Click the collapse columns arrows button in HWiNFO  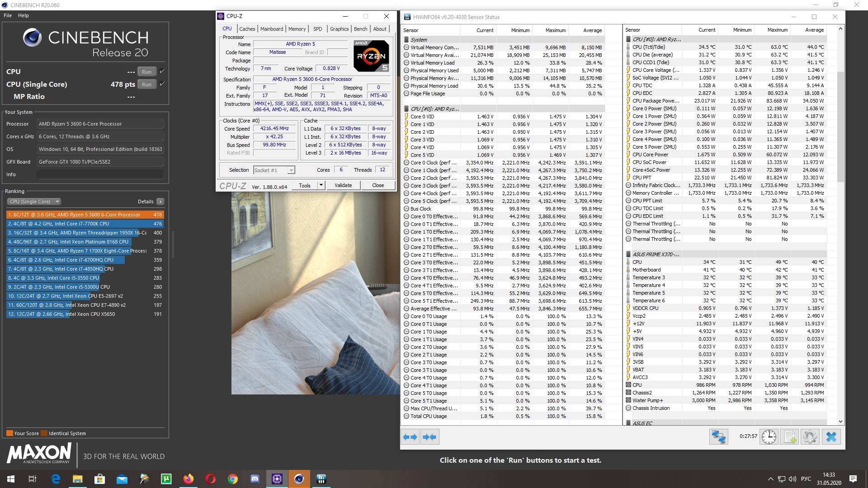click(x=429, y=437)
